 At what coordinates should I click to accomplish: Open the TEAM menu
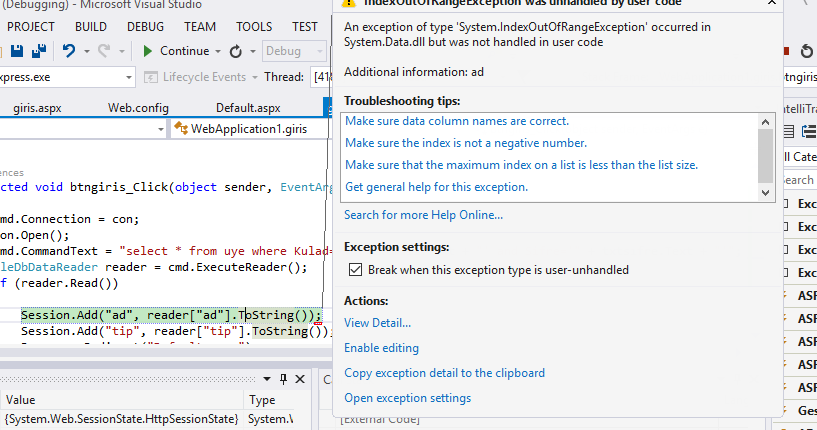pyautogui.click(x=200, y=27)
